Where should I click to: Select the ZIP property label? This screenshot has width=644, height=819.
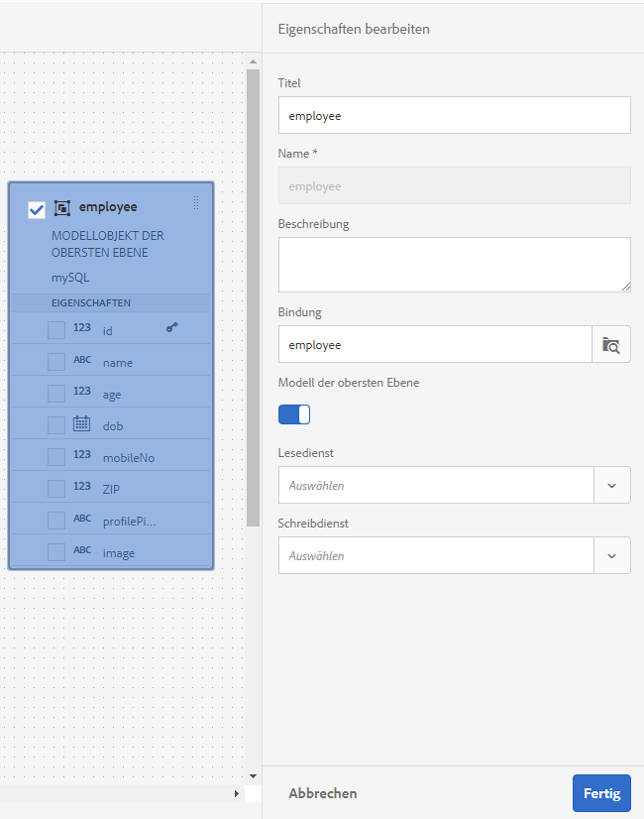pos(111,490)
